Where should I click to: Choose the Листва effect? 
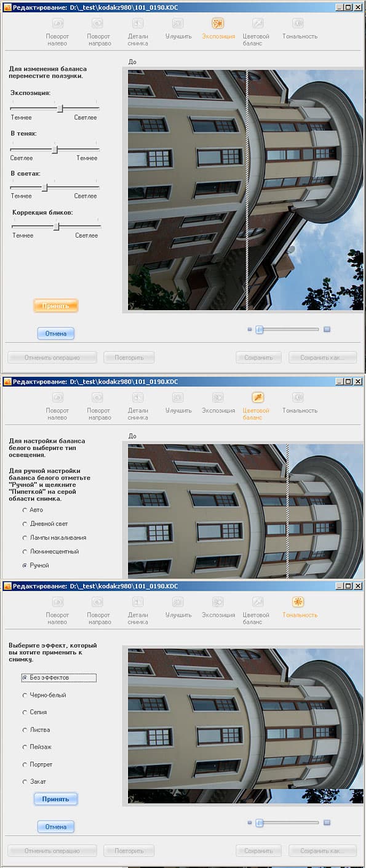pyautogui.click(x=25, y=730)
